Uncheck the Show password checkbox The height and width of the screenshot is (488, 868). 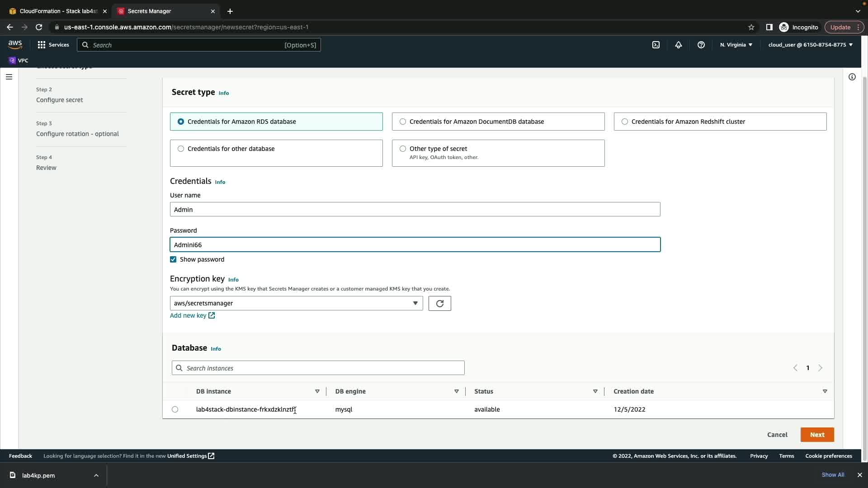click(x=173, y=259)
